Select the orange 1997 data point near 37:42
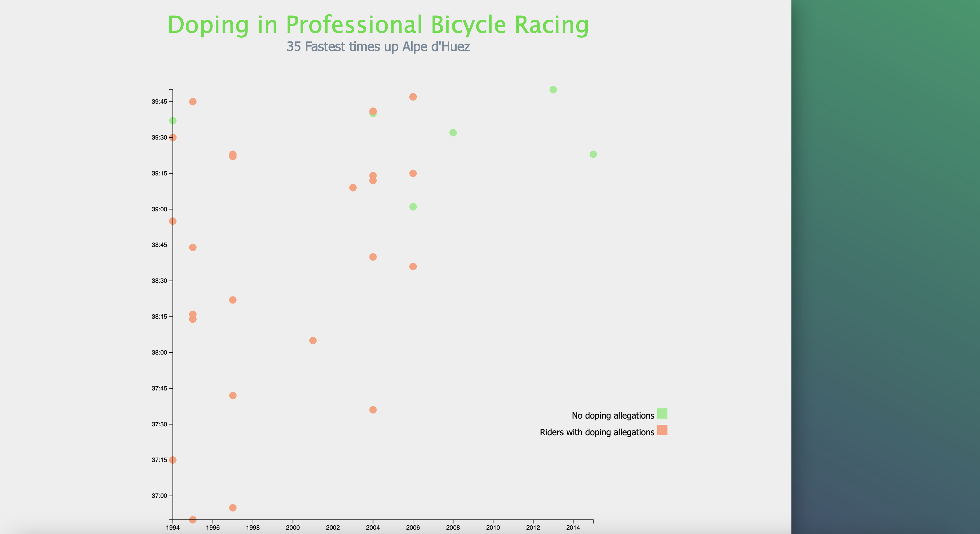 (233, 395)
